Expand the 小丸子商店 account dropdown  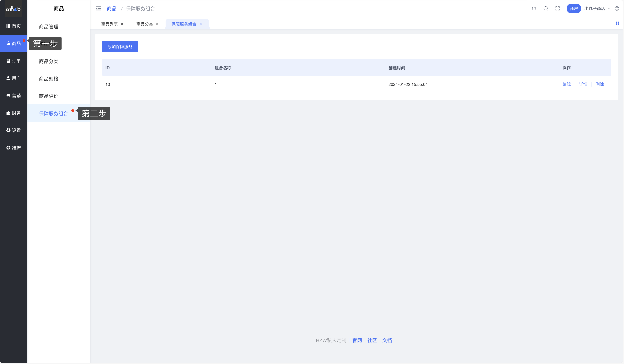pos(597,8)
